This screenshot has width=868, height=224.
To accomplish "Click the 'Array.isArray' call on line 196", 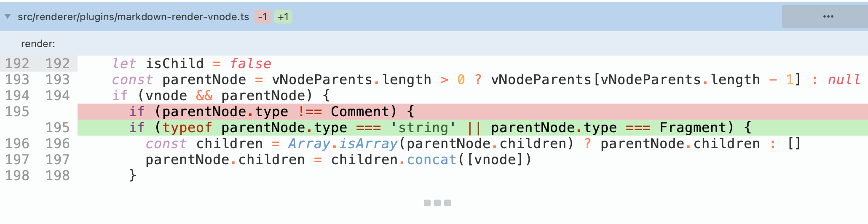I will point(343,144).
